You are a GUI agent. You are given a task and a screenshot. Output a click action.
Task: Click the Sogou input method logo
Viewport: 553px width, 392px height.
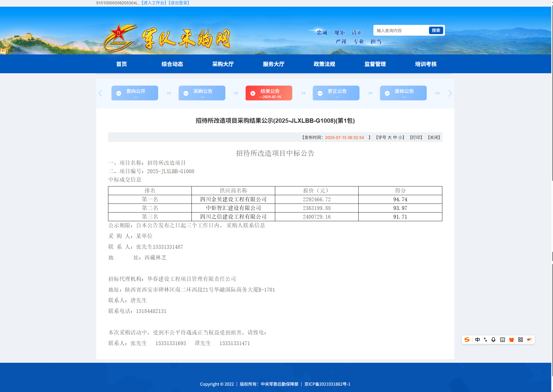[x=467, y=340]
